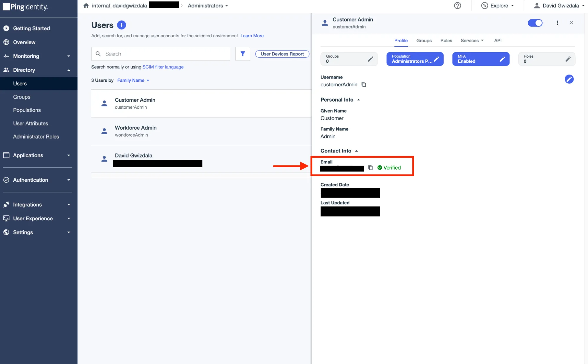Follow the Learn More link
The width and height of the screenshot is (588, 364).
tap(252, 36)
